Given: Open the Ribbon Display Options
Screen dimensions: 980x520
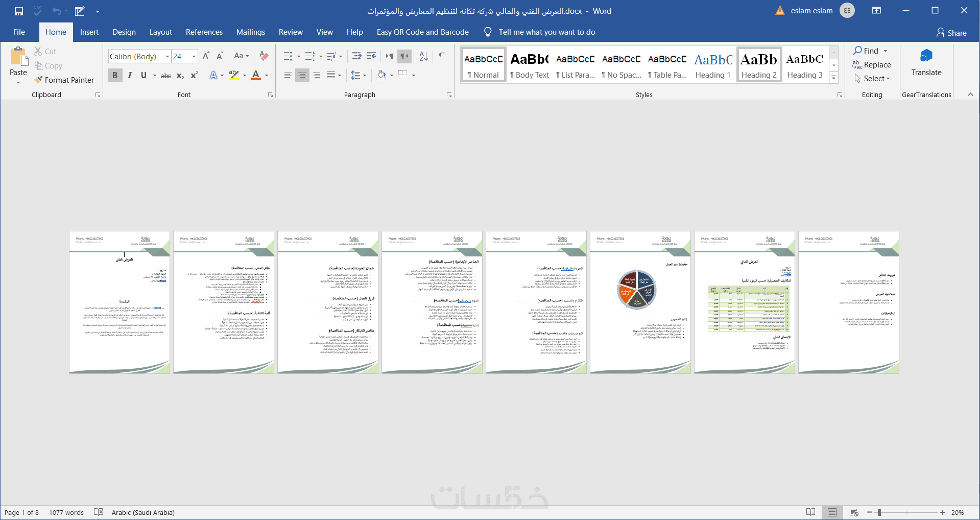Looking at the screenshot, I should pos(876,11).
